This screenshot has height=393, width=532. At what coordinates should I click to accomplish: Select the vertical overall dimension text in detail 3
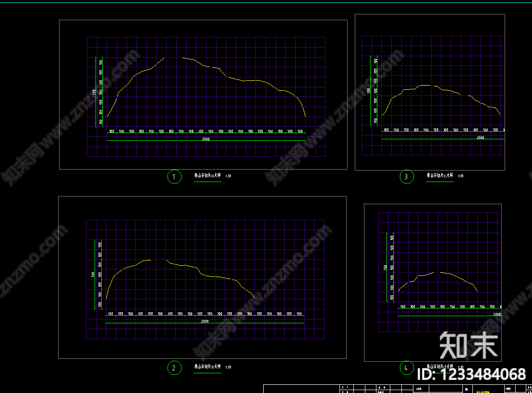(368, 91)
